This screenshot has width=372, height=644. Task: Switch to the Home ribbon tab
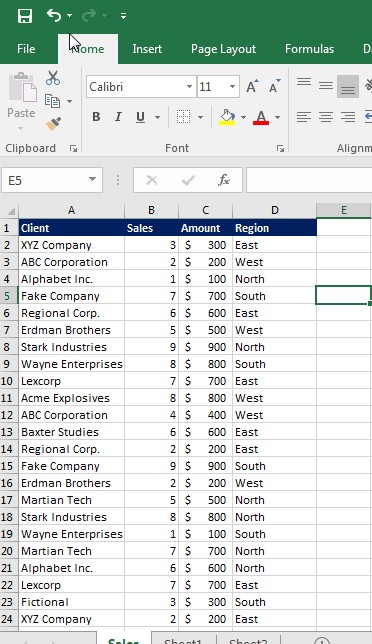pyautogui.click(x=88, y=49)
